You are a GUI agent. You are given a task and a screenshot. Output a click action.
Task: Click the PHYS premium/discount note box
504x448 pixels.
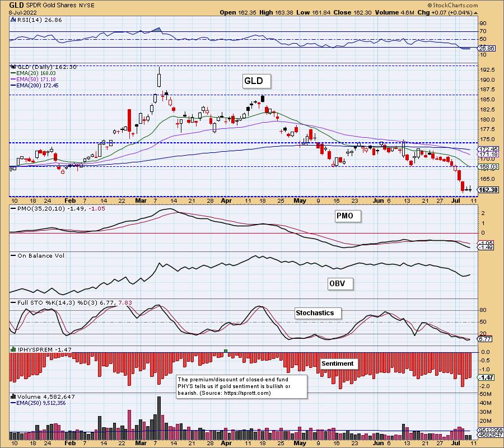(242, 386)
